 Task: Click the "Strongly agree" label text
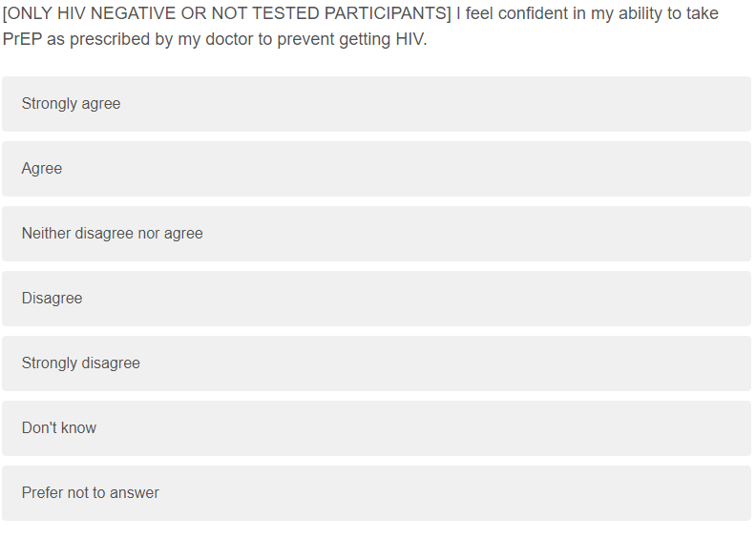[71, 104]
